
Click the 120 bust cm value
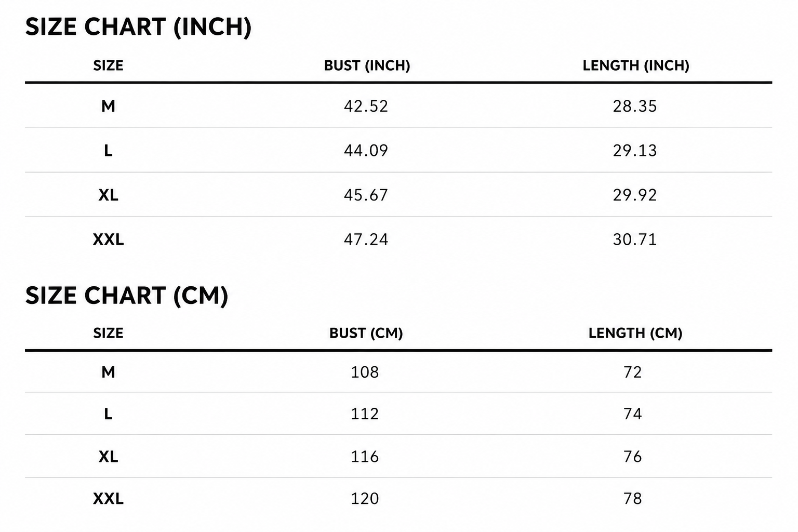click(x=365, y=499)
